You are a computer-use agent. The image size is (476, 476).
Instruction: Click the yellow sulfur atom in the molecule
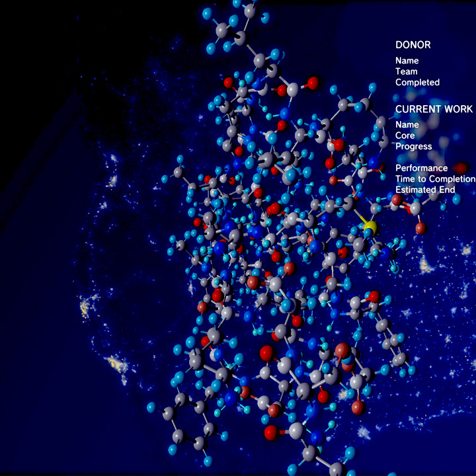coord(370,227)
